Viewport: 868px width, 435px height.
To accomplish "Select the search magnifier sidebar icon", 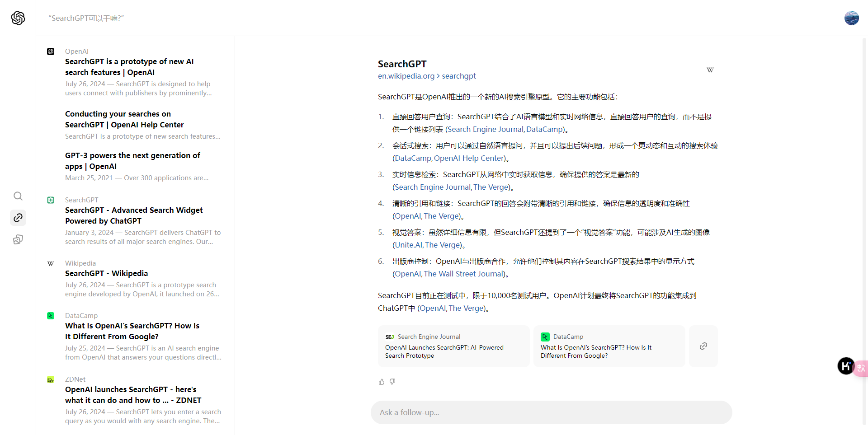I will (18, 196).
